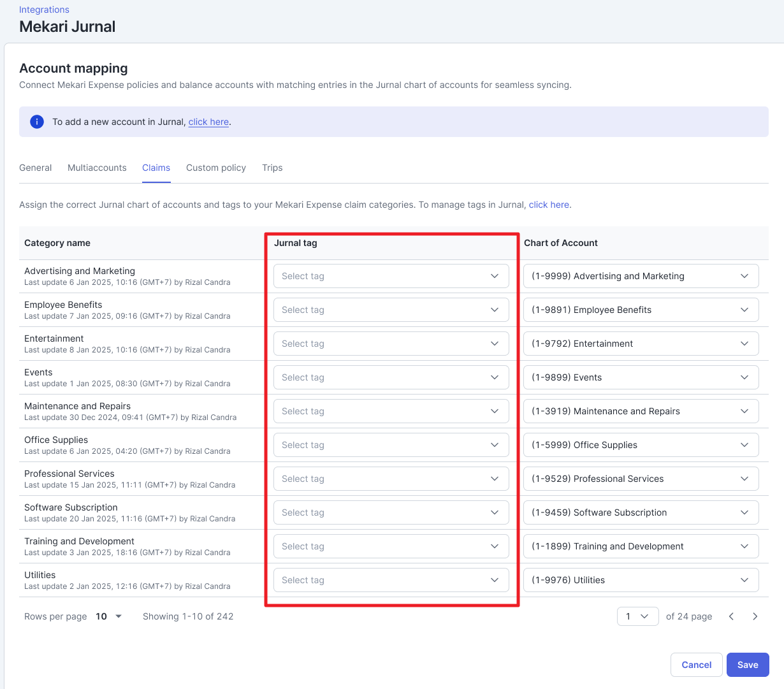
Task: Change Chart of Account for Office Supplies
Action: (x=641, y=445)
